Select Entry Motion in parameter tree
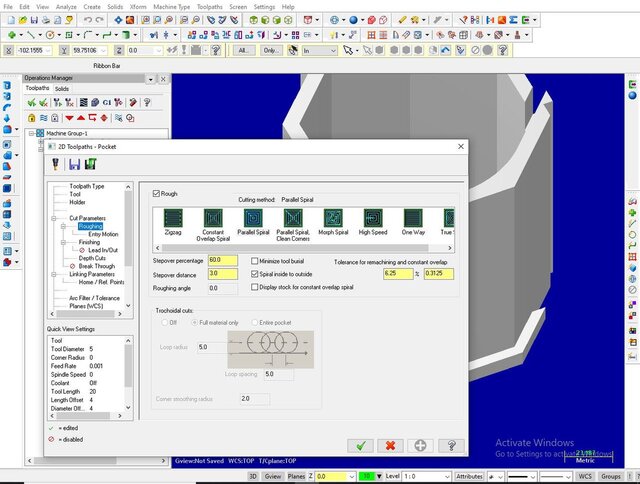 tap(103, 234)
